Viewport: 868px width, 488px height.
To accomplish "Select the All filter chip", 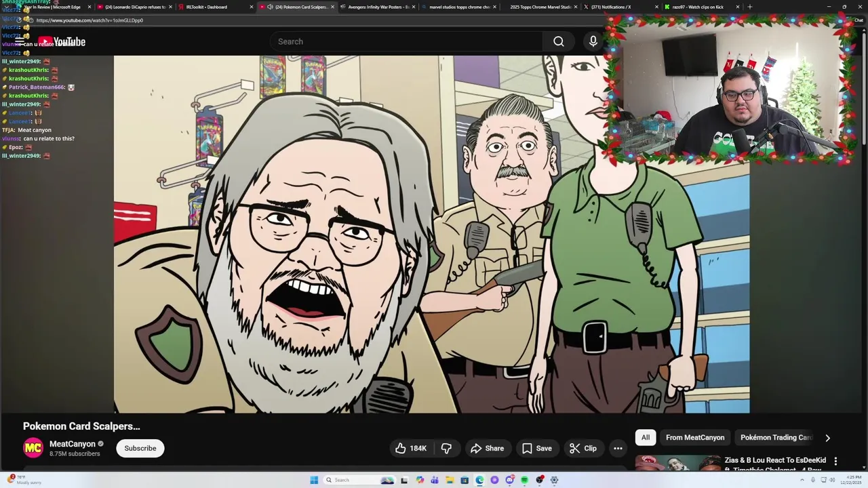I will point(646,437).
